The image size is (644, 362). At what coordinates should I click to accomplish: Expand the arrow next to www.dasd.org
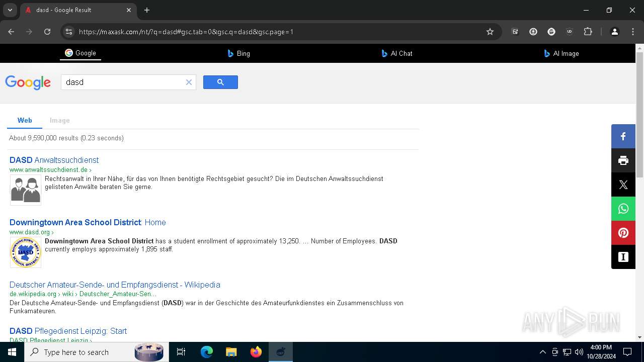(x=52, y=232)
